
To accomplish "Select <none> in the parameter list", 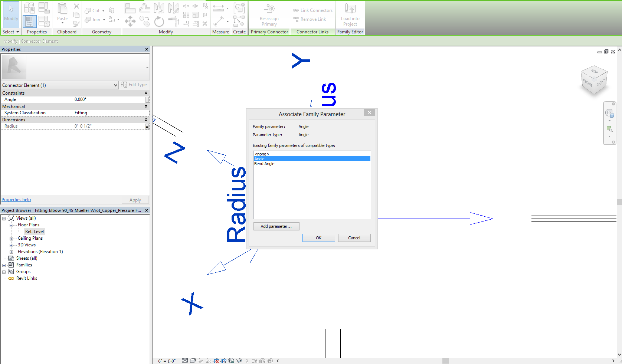I will (312, 154).
